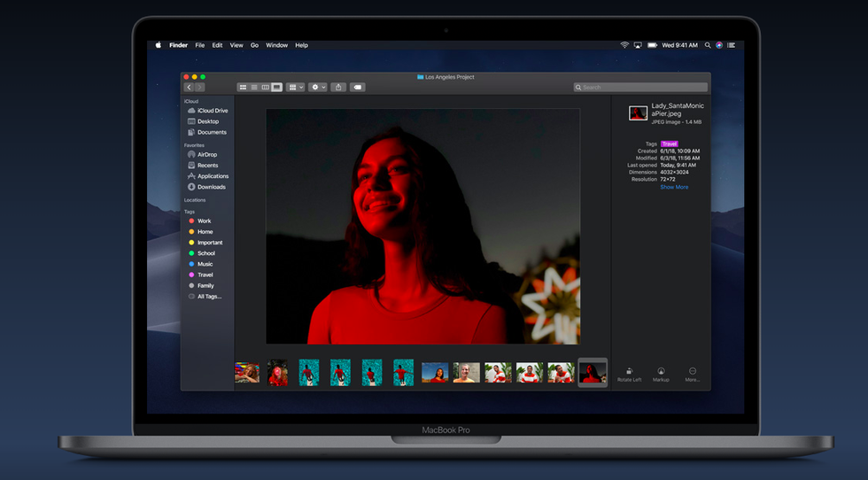Switch to icon view
Image resolution: width=868 pixels, height=480 pixels.
243,88
